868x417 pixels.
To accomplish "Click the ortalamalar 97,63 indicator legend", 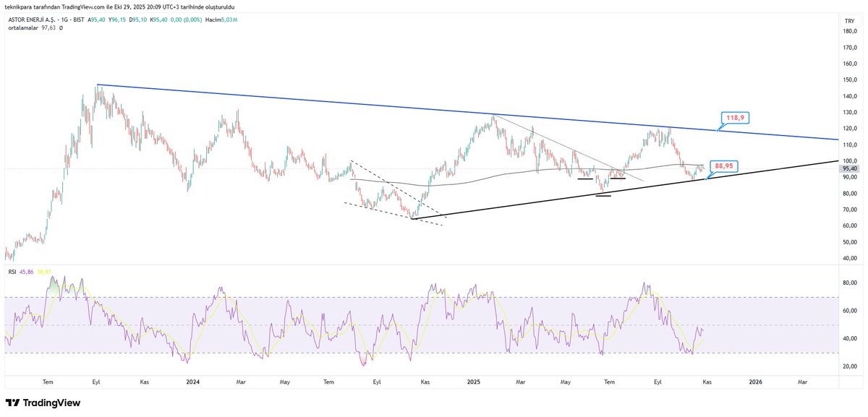I will pyautogui.click(x=33, y=27).
